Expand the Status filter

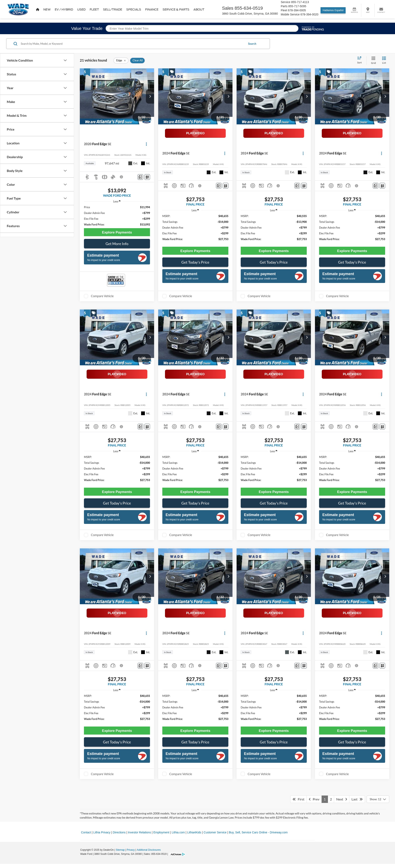pyautogui.click(x=37, y=74)
